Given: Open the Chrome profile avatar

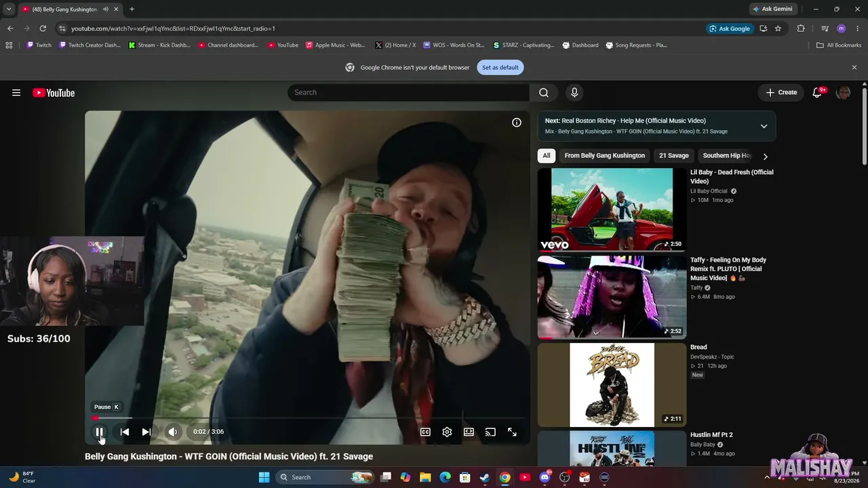Looking at the screenshot, I should 842,28.
